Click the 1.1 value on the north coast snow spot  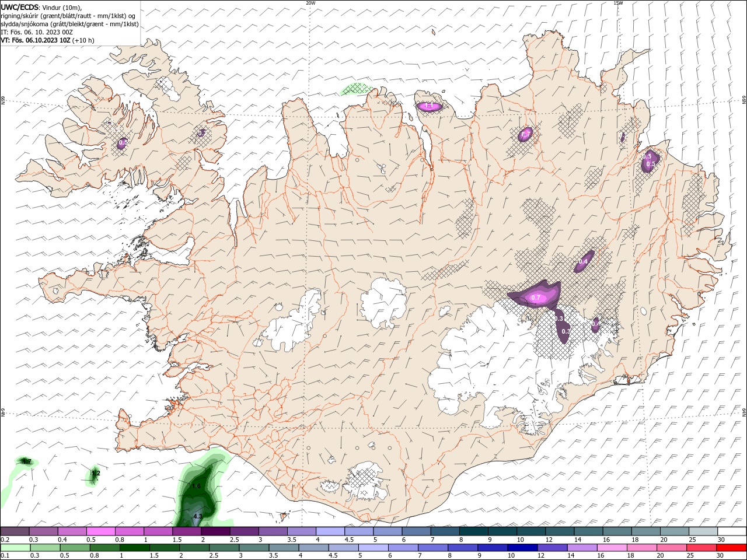click(x=428, y=106)
